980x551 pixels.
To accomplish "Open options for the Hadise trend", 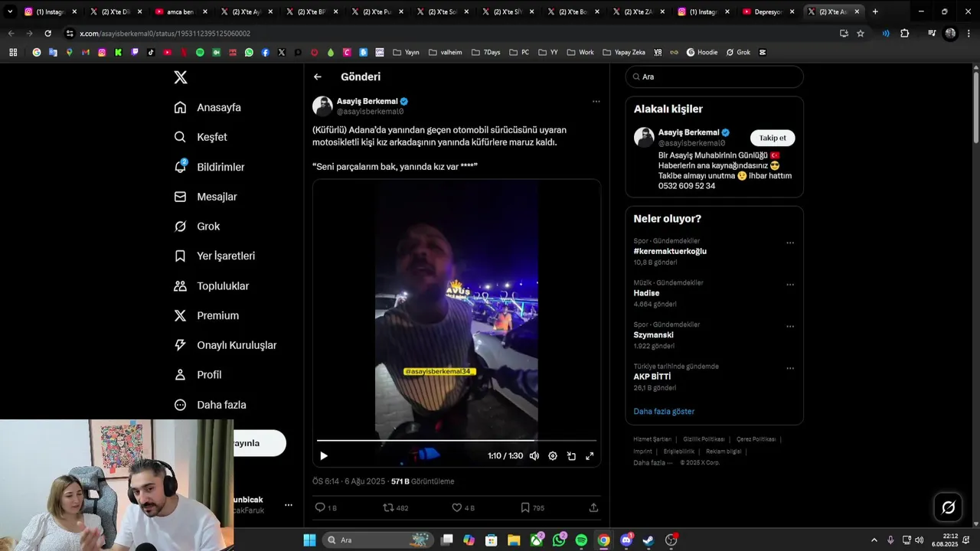I will [790, 285].
